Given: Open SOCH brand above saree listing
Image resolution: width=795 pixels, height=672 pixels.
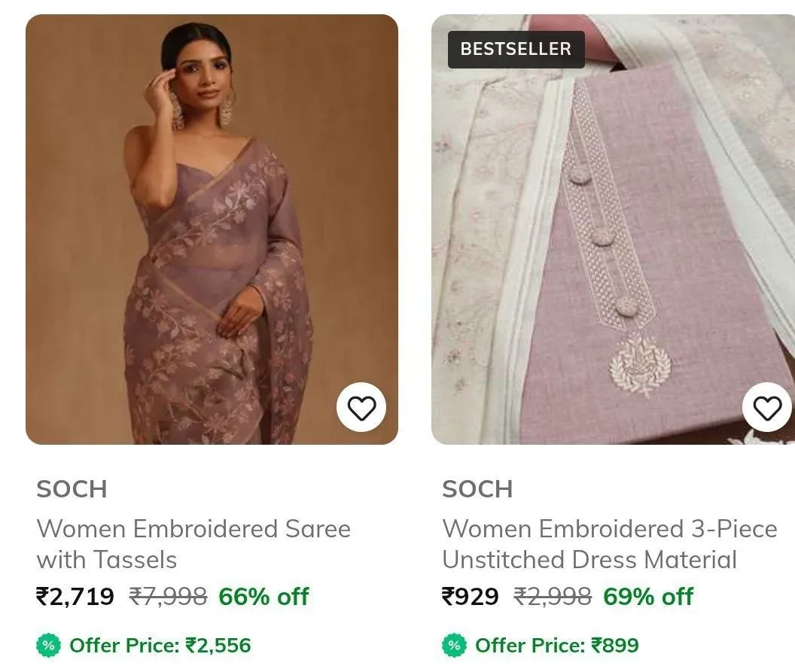Looking at the screenshot, I should (x=72, y=489).
